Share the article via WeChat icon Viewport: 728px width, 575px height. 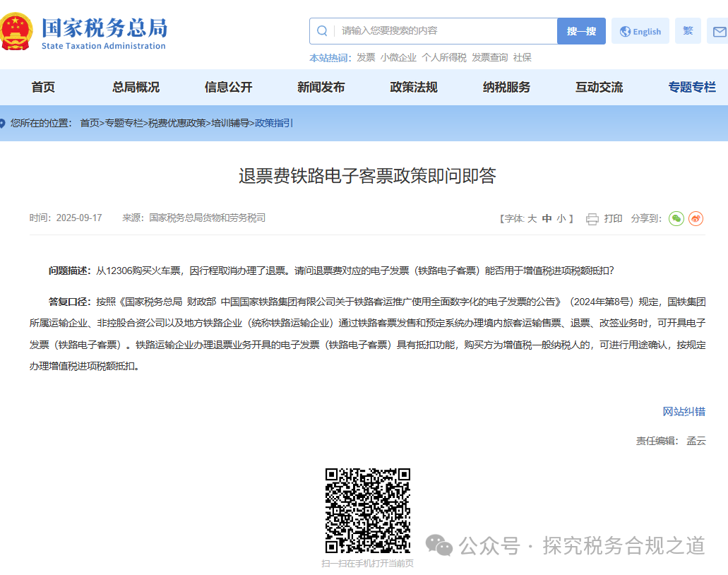pyautogui.click(x=676, y=219)
